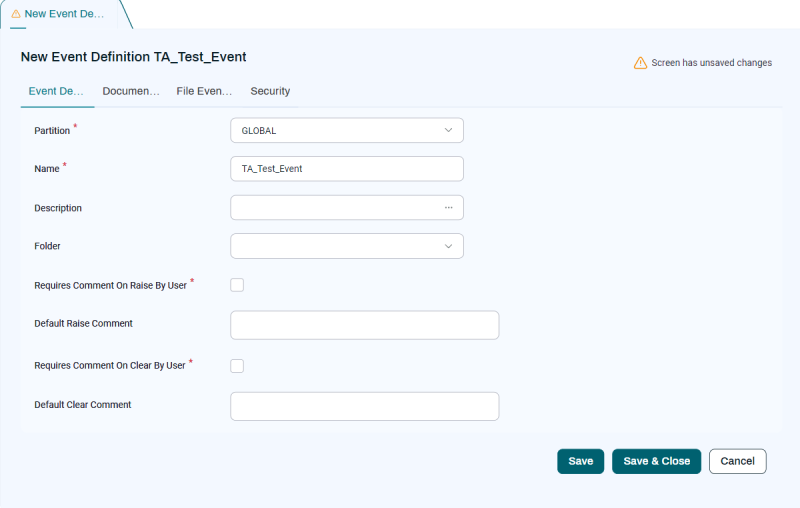This screenshot has height=508, width=800.
Task: Go to the Security tab
Action: coord(270,91)
